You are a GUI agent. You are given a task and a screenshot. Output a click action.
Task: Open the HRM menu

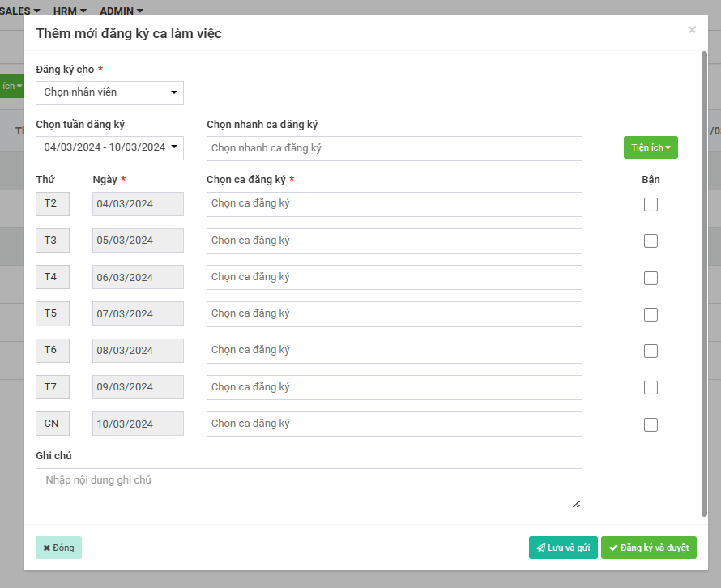[70, 11]
